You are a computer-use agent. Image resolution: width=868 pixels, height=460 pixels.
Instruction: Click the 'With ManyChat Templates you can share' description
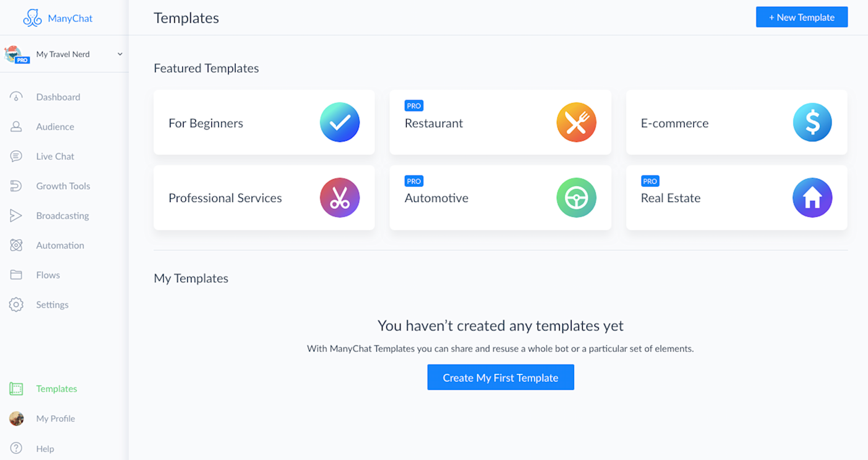click(500, 348)
